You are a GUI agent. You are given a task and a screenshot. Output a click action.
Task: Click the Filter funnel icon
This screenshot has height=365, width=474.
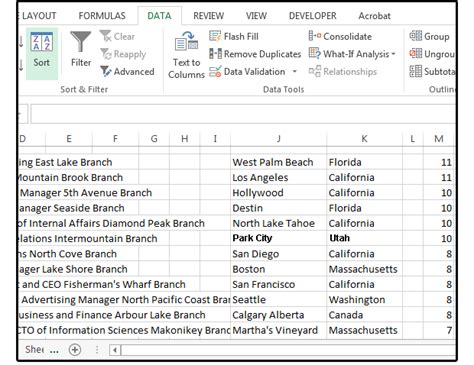[x=81, y=41]
